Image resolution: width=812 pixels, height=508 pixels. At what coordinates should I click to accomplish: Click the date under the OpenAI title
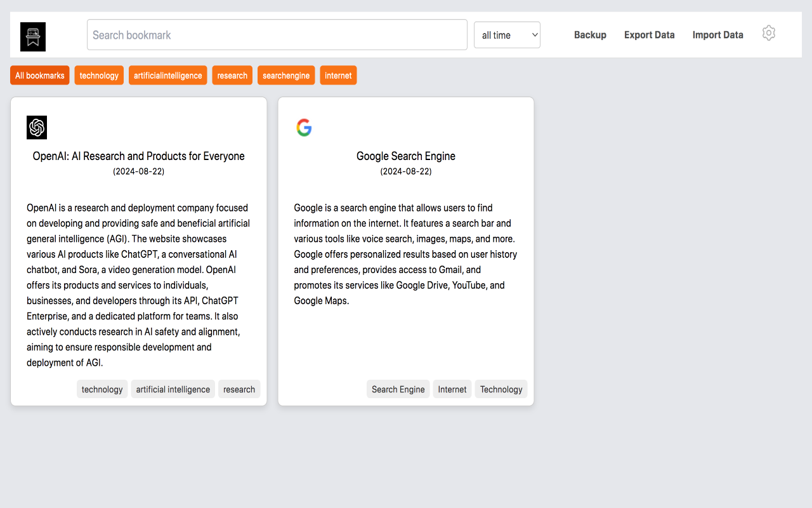coord(139,171)
